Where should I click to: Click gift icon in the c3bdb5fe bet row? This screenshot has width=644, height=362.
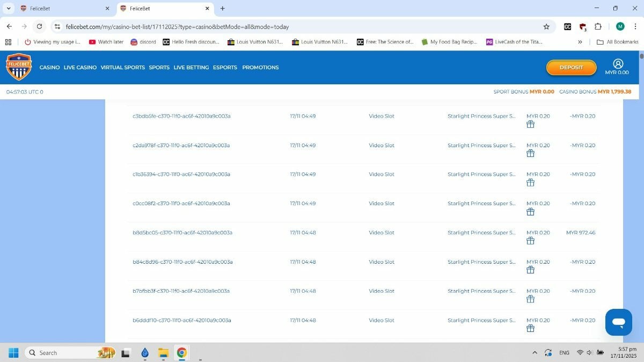point(530,124)
